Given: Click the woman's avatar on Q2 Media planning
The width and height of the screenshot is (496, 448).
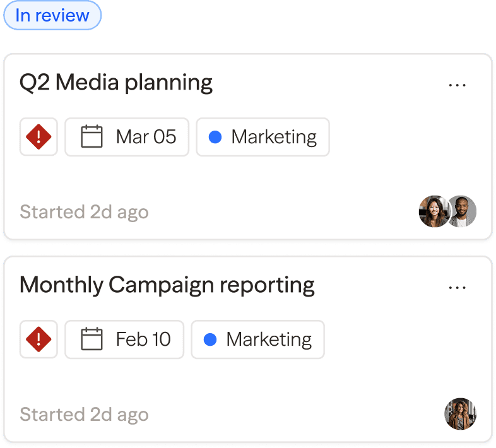Looking at the screenshot, I should pos(433,211).
